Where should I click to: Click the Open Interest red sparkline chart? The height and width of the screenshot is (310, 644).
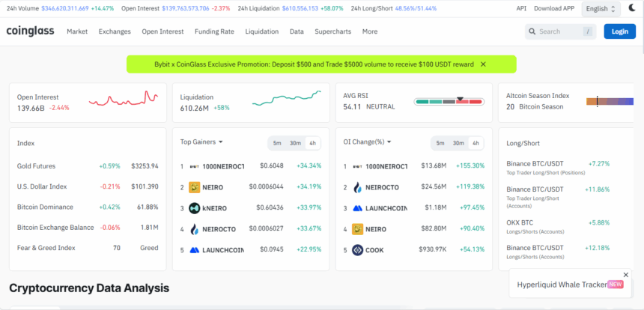[124, 99]
